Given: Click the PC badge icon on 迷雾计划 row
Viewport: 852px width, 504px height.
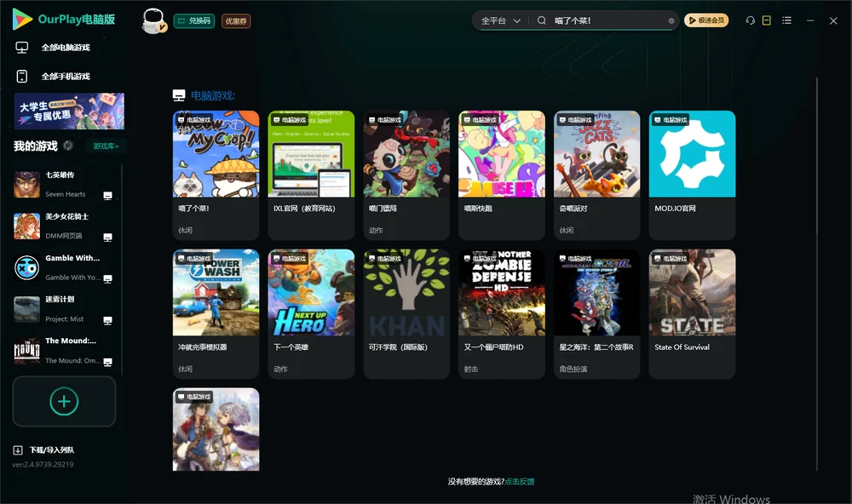Looking at the screenshot, I should (x=107, y=320).
